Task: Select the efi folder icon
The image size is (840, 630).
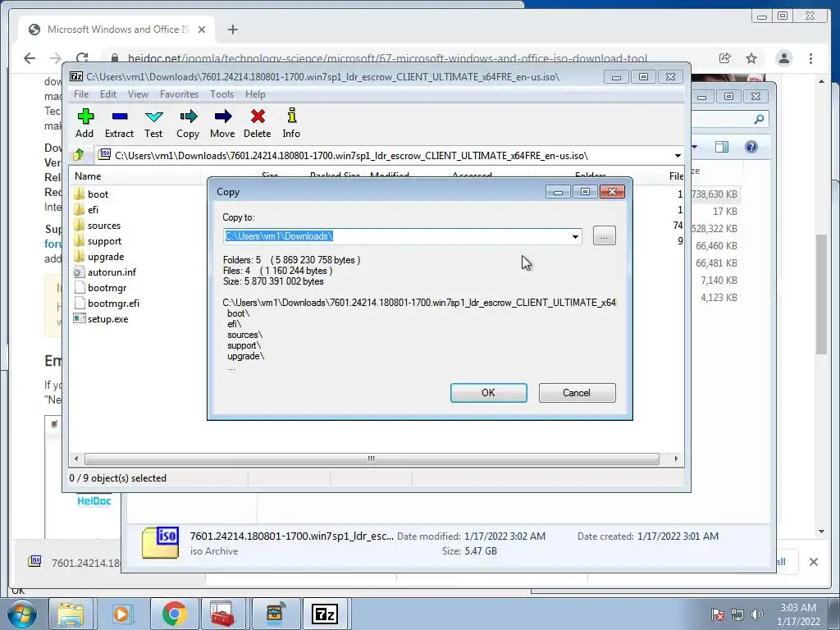Action: point(80,209)
